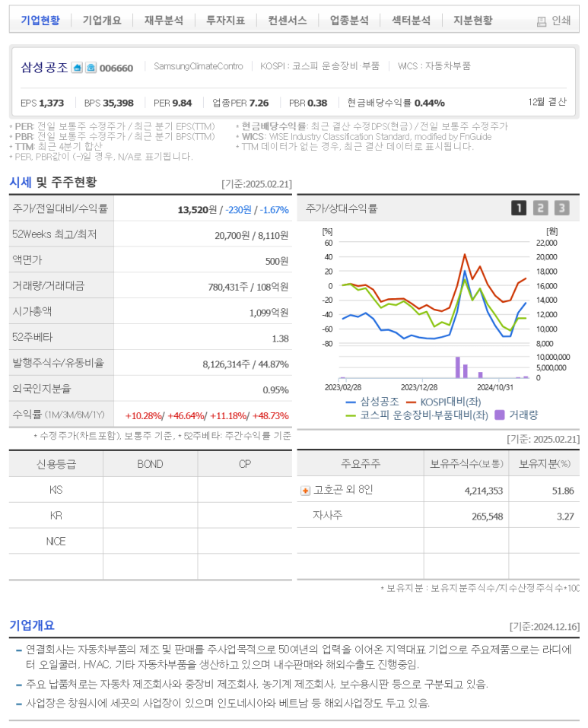Open the 재무분석 tab
This screenshot has width=588, height=728.
[164, 20]
